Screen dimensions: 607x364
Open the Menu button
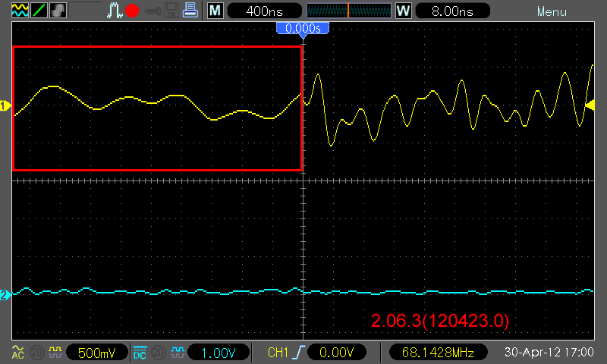[552, 11]
